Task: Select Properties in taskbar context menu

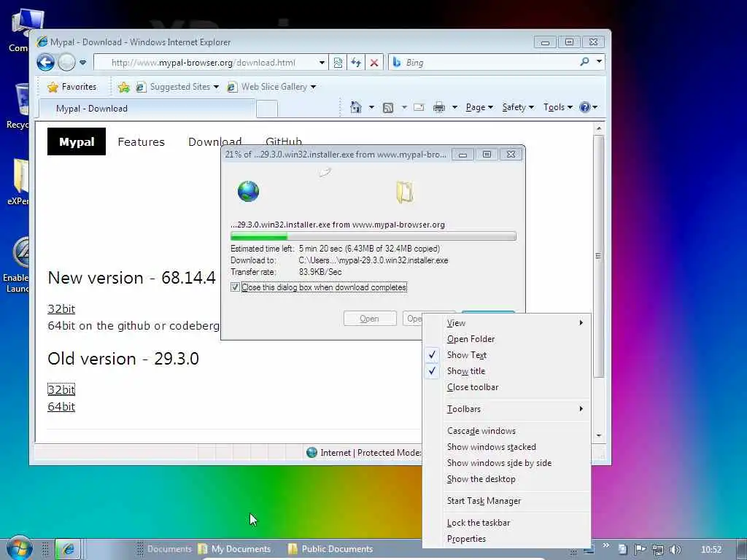Action: [x=507, y=539]
